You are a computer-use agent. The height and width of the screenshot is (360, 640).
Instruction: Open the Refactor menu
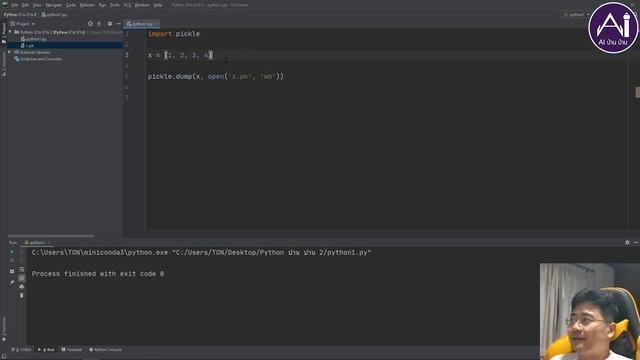87,5
